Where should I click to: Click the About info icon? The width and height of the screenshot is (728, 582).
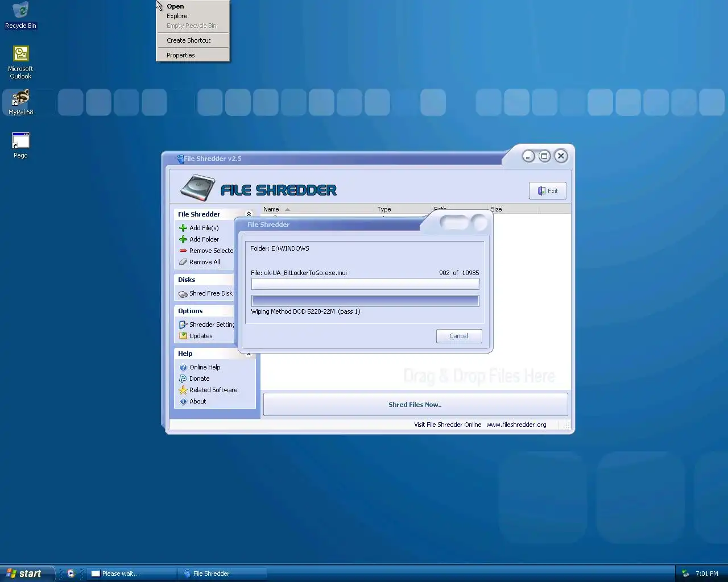coord(183,401)
